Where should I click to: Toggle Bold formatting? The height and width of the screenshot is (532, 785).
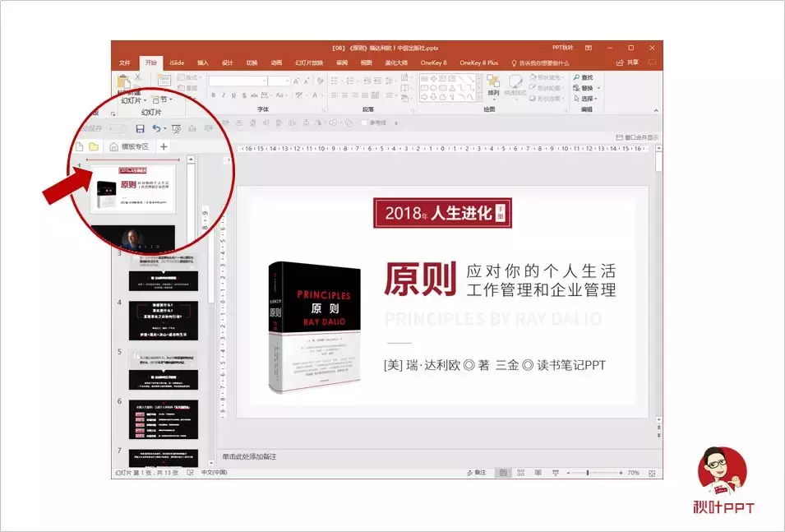pyautogui.click(x=213, y=95)
